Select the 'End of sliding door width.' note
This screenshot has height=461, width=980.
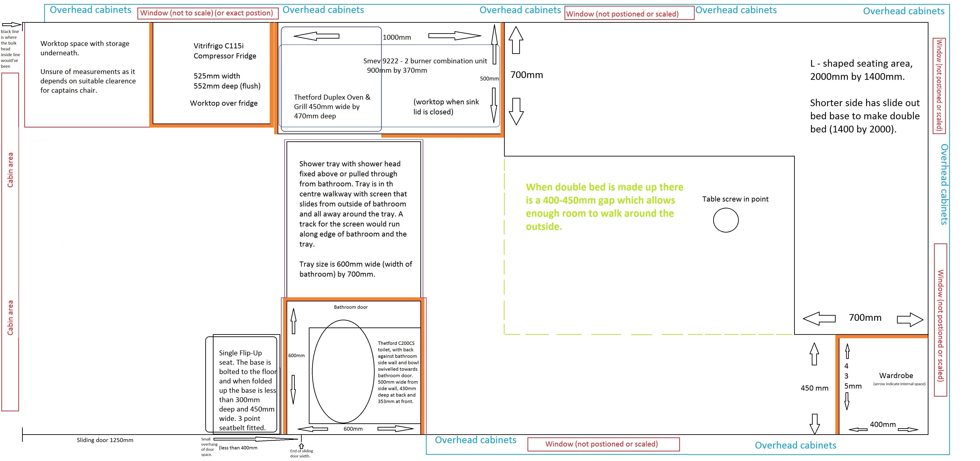pyautogui.click(x=301, y=453)
